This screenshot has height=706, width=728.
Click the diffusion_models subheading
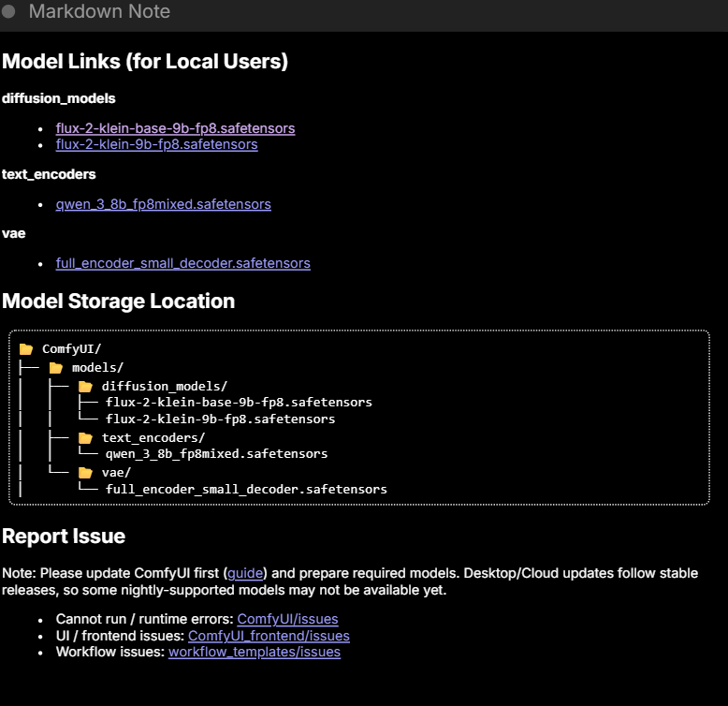click(x=59, y=98)
